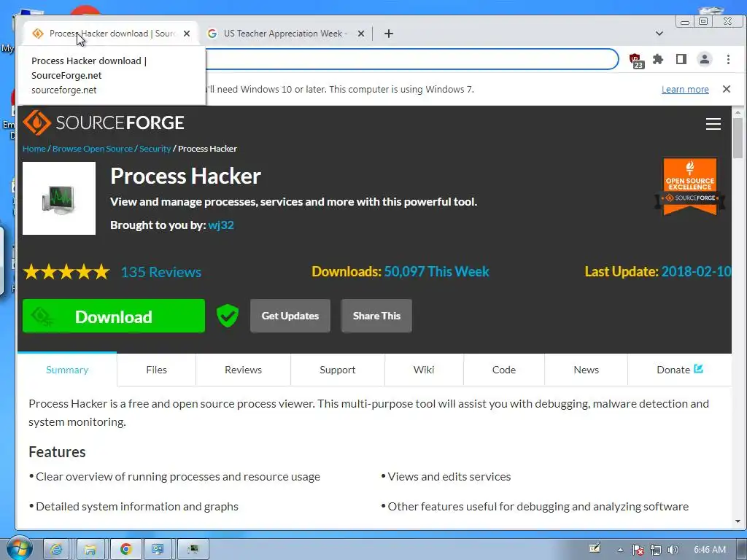Click the Features heading
Image resolution: width=747 pixels, height=560 pixels.
pyautogui.click(x=57, y=452)
